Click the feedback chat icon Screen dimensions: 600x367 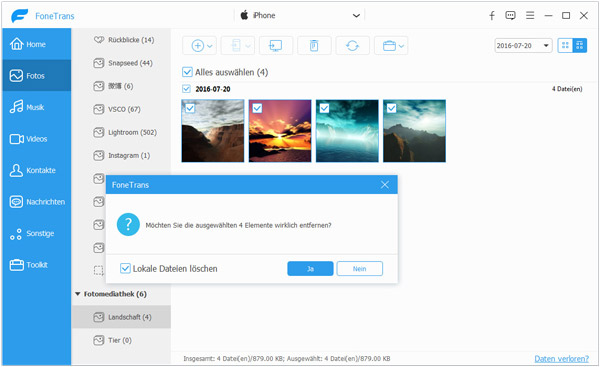pos(510,15)
